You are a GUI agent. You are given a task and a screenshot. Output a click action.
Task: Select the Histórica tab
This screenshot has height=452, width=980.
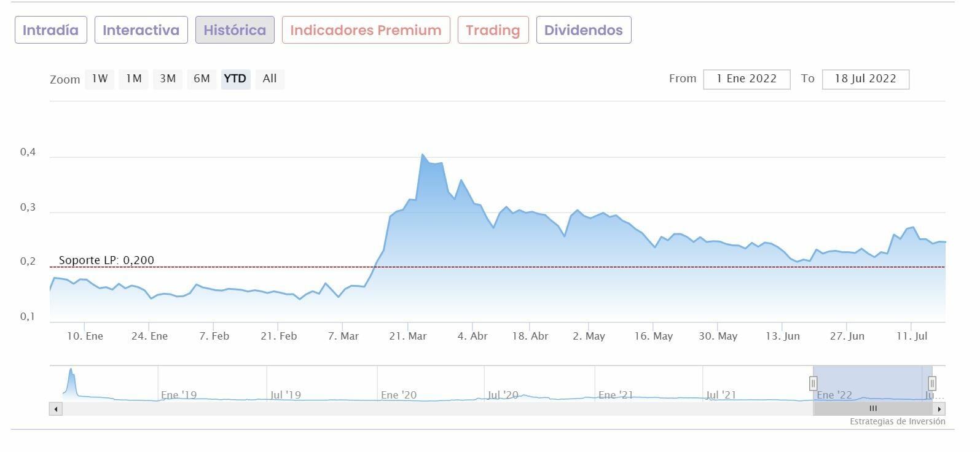(x=235, y=30)
